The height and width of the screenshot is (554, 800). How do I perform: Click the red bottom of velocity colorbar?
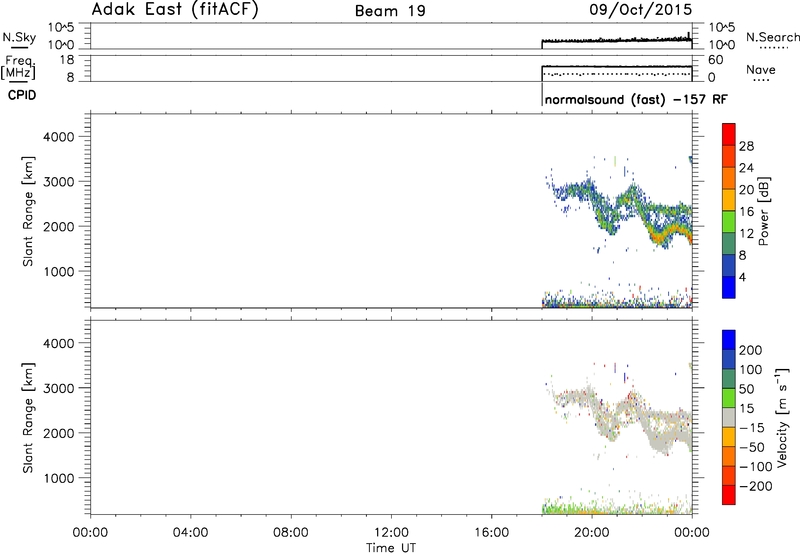pyautogui.click(x=729, y=495)
